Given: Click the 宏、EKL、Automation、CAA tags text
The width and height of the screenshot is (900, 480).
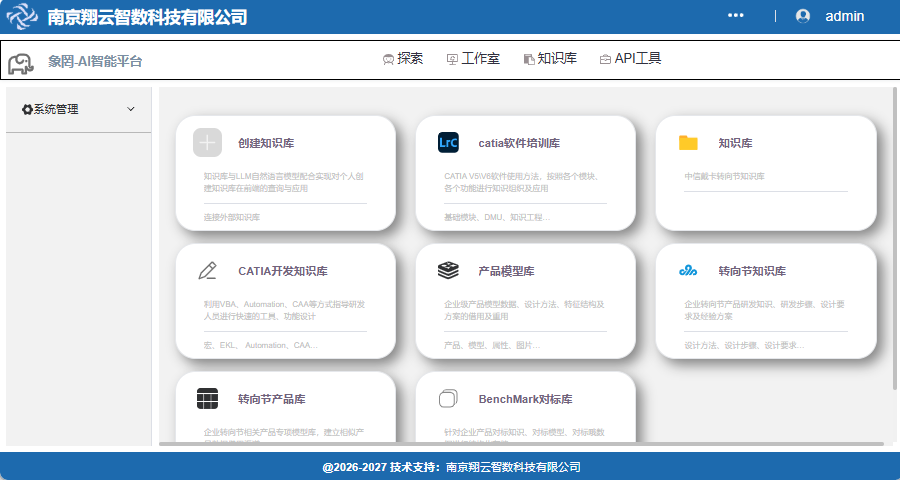Looking at the screenshot, I should click(x=261, y=346).
